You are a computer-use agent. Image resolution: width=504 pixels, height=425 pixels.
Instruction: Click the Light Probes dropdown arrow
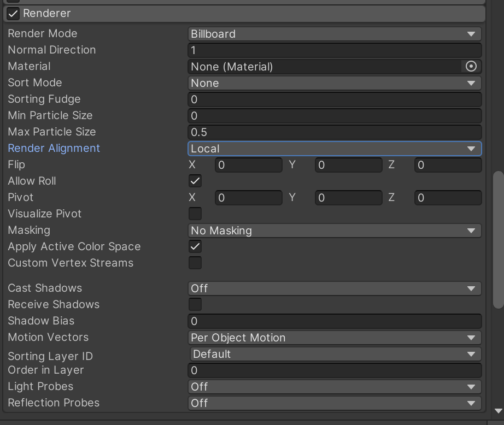[x=471, y=387]
